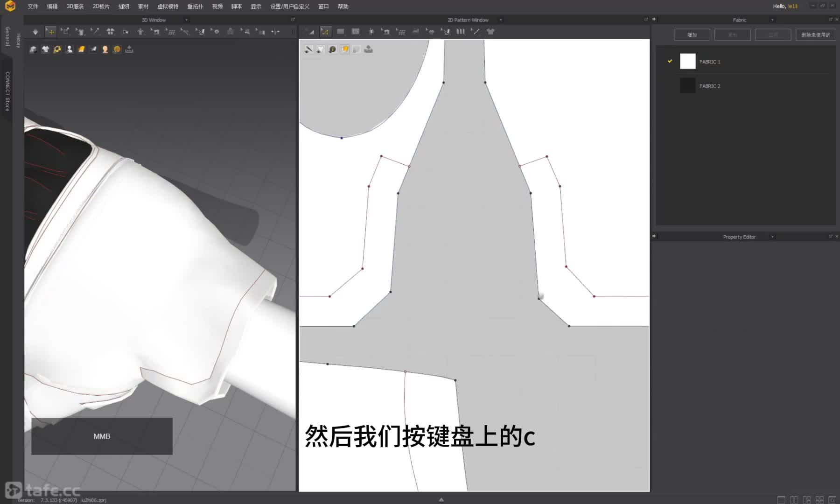Collapse the Fabric panel using left arrow
Screen dimensions: 840x504
pos(654,20)
